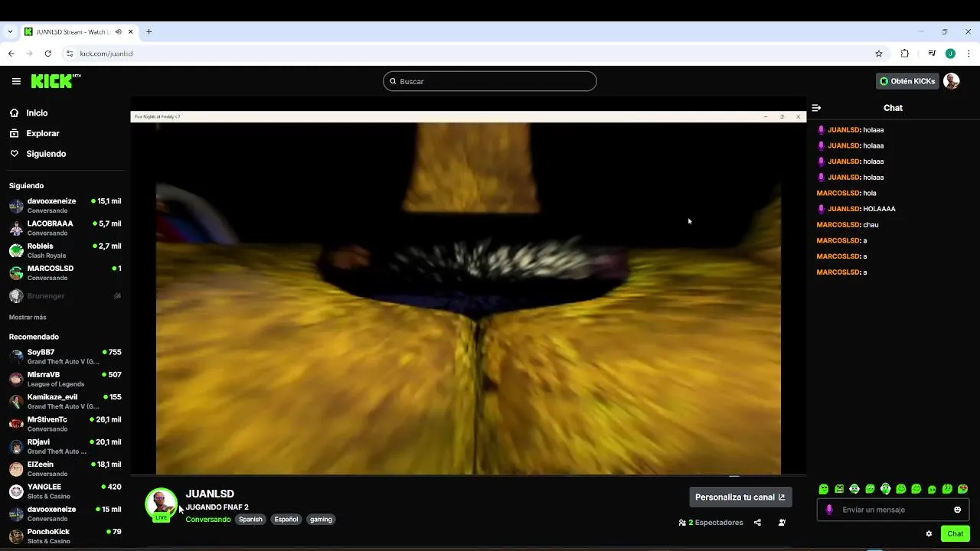Image resolution: width=980 pixels, height=551 pixels.
Task: Open Robleis Clash Royale channel
Action: click(65, 250)
